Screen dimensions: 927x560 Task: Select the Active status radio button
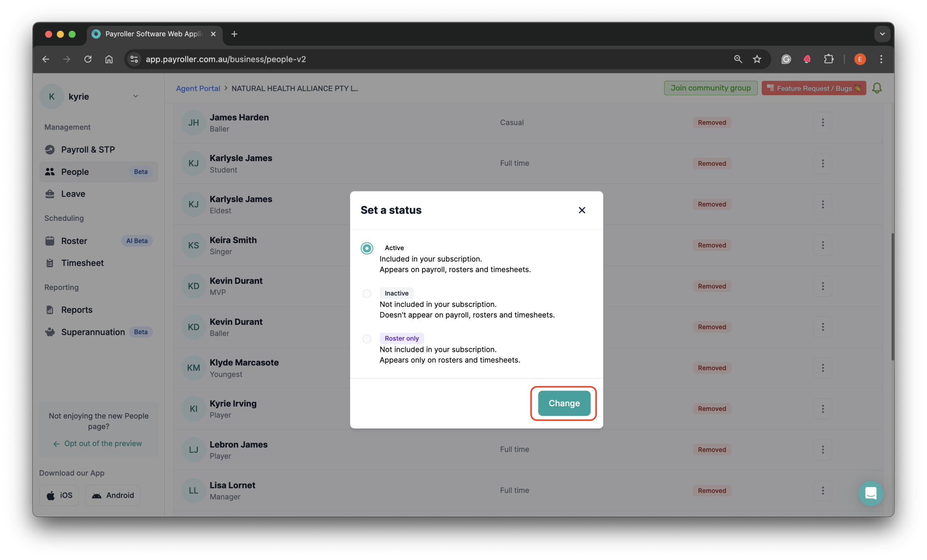click(x=367, y=248)
